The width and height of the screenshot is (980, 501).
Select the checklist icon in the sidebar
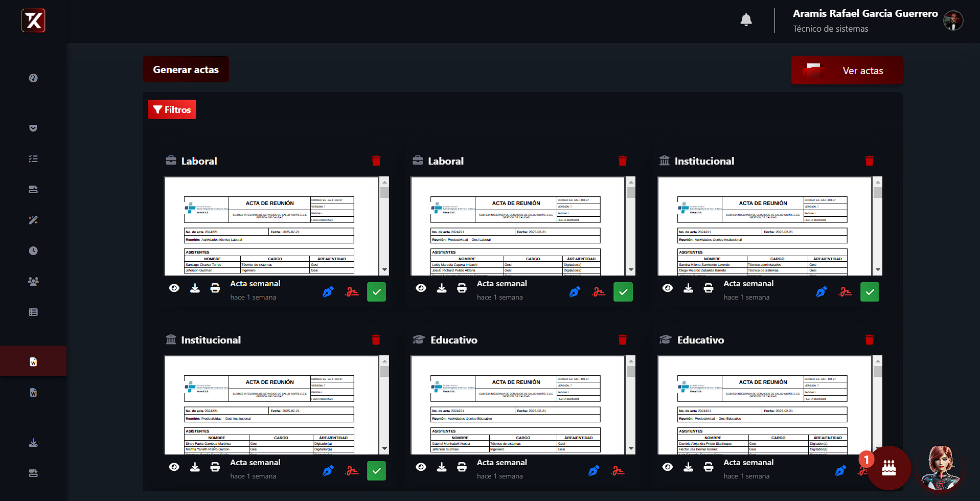tap(33, 158)
